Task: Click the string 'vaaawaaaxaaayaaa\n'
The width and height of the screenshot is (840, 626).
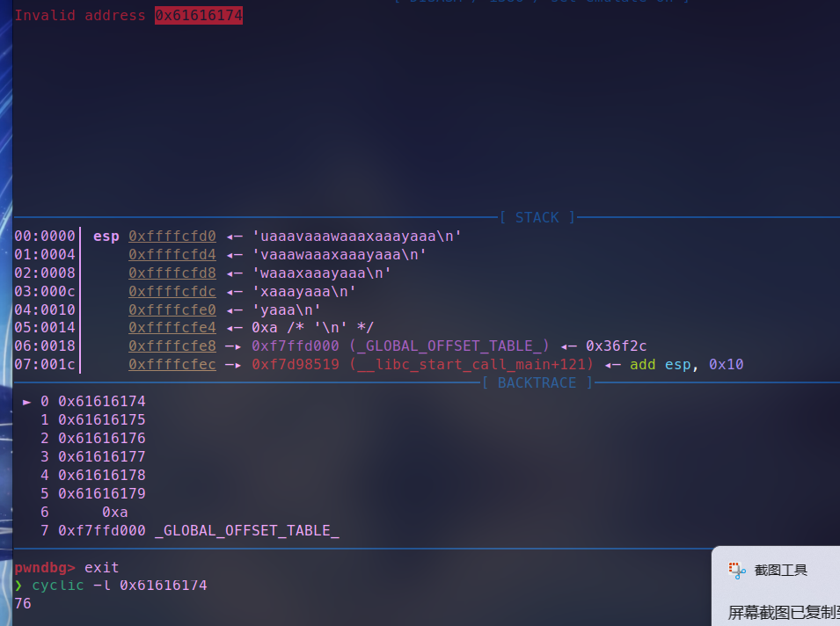Action: tap(340, 254)
